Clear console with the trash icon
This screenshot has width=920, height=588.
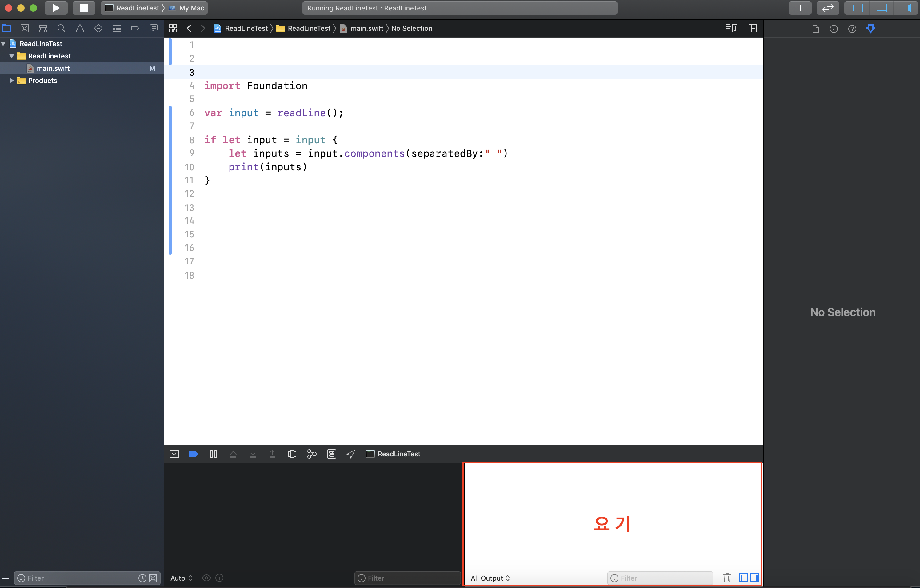(727, 578)
